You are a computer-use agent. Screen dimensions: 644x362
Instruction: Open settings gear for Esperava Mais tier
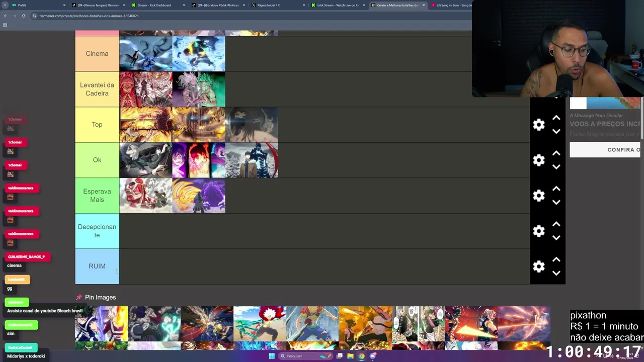539,196
